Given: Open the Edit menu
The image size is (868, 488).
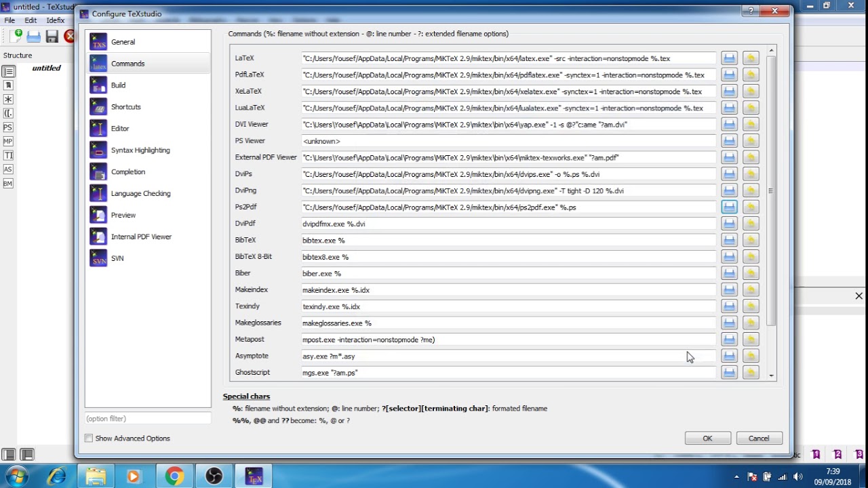Looking at the screenshot, I should 31,20.
